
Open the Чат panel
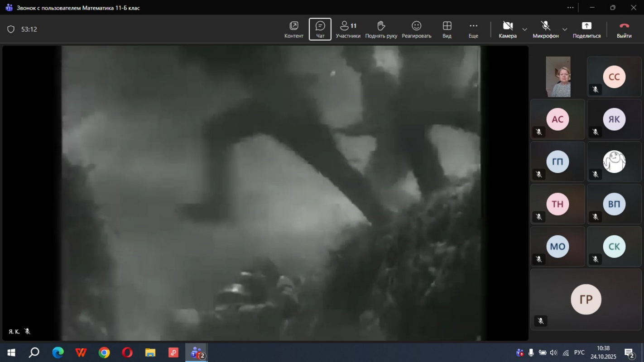tap(320, 29)
